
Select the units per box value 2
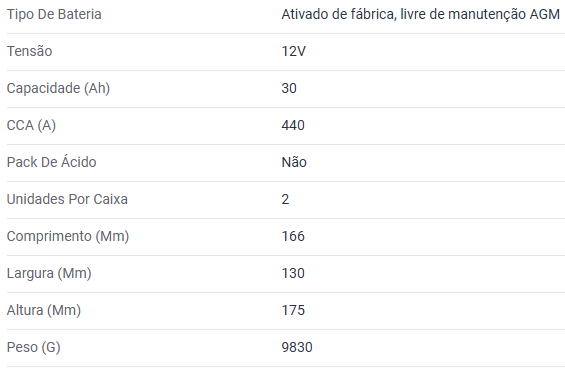point(285,199)
